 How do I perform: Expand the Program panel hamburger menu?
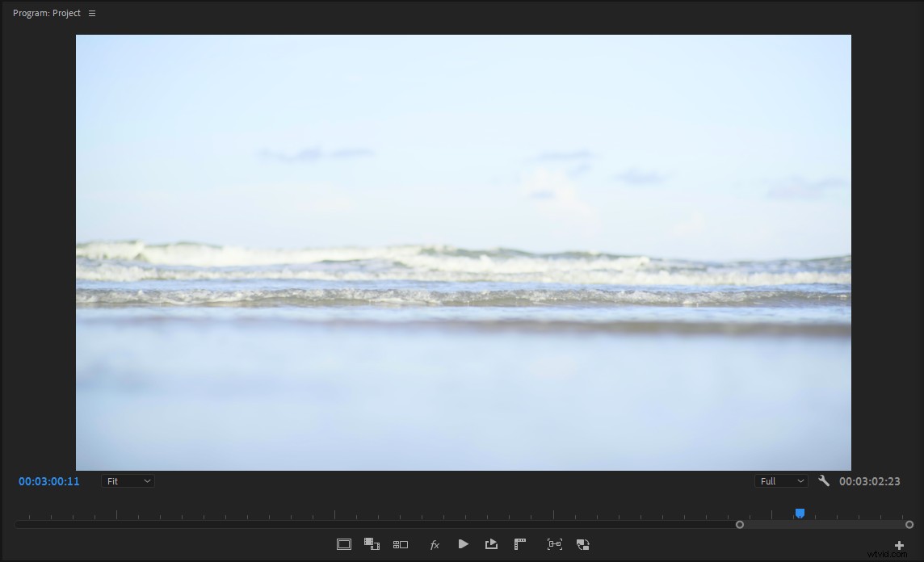91,13
